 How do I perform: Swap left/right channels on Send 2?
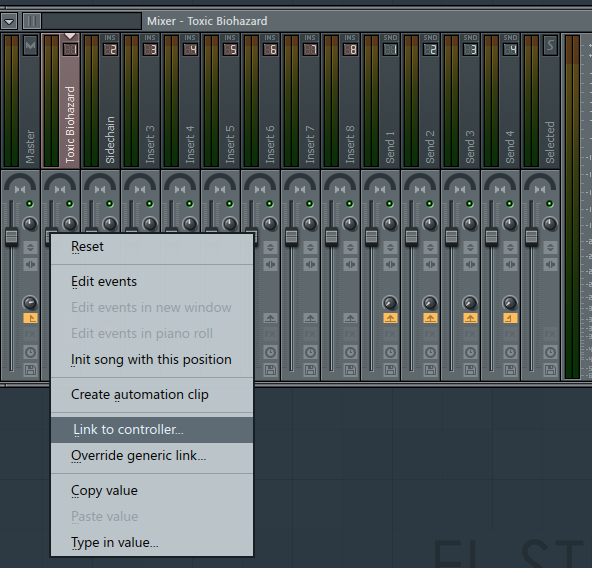(430, 264)
